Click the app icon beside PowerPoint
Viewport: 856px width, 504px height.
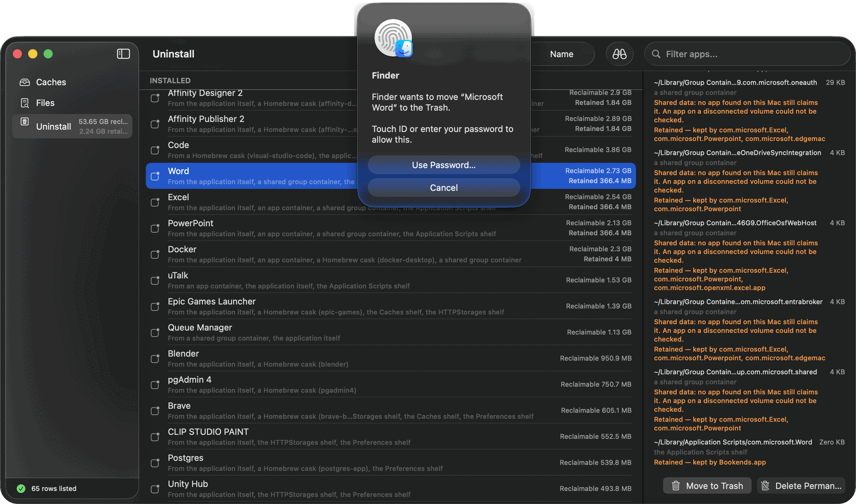point(155,228)
